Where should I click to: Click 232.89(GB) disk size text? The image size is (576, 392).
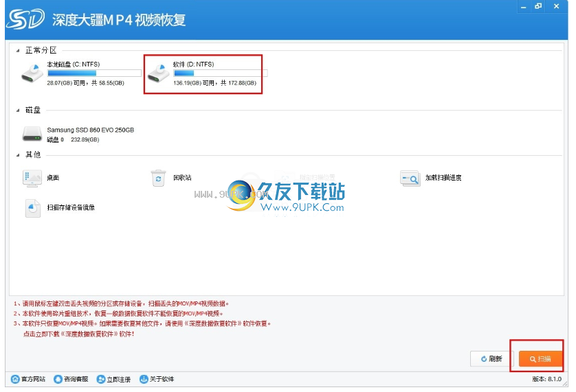tap(85, 139)
